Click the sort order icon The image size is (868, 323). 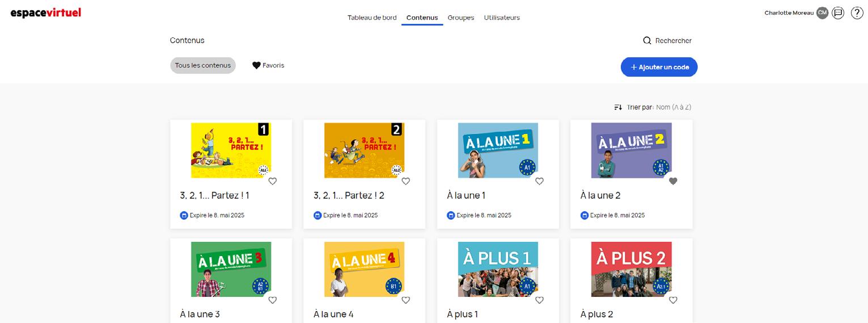click(618, 107)
